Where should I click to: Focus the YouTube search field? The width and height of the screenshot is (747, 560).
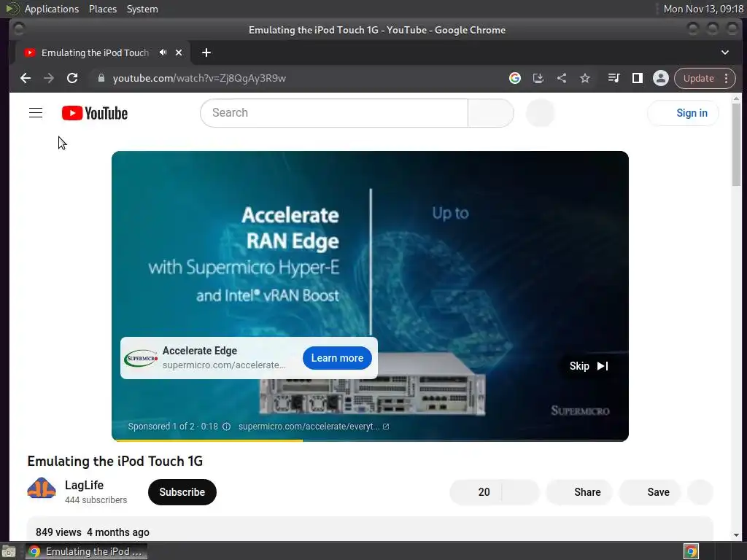(x=334, y=113)
